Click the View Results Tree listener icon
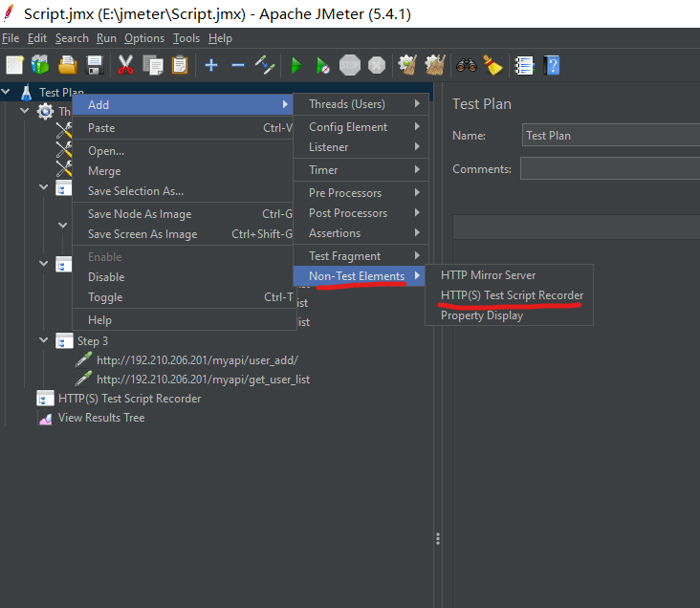 click(x=46, y=419)
